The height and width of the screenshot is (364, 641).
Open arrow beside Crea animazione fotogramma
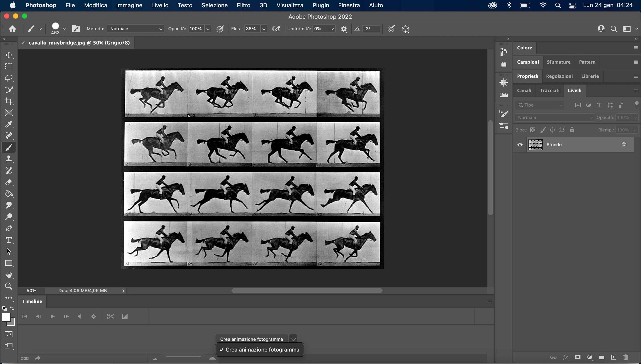pyautogui.click(x=293, y=339)
